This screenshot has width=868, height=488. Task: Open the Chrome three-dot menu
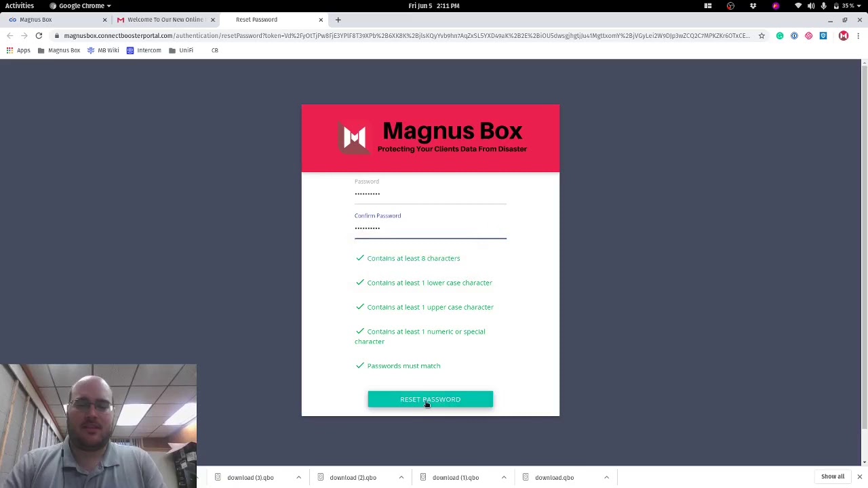pos(859,35)
